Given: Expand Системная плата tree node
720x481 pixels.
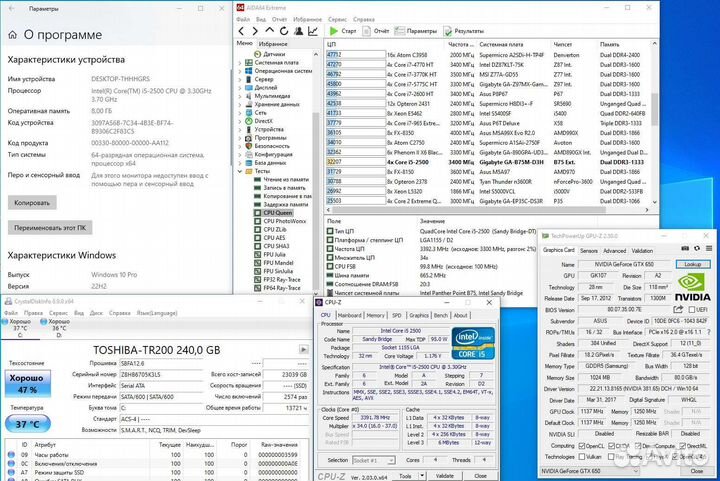Looking at the screenshot, I should 240,63.
